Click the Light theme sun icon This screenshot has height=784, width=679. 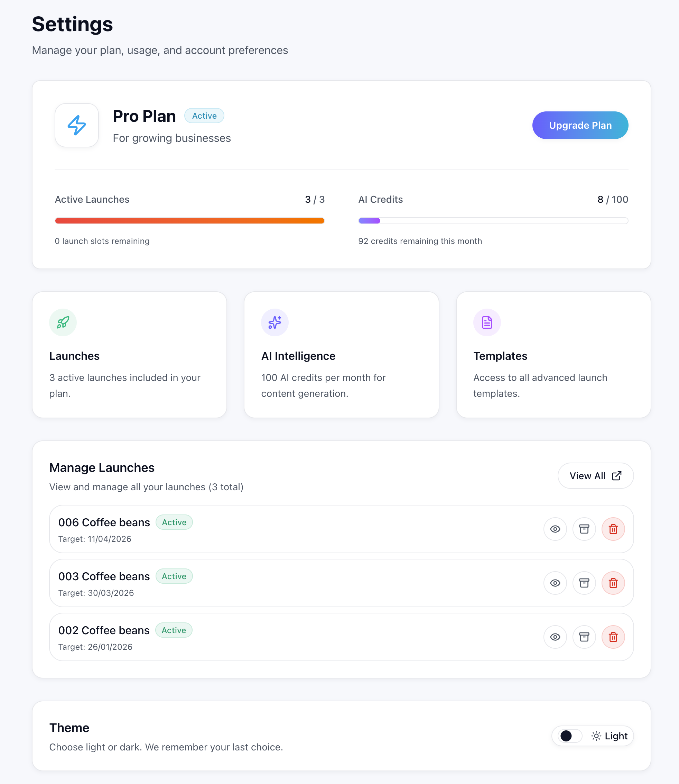(x=596, y=736)
